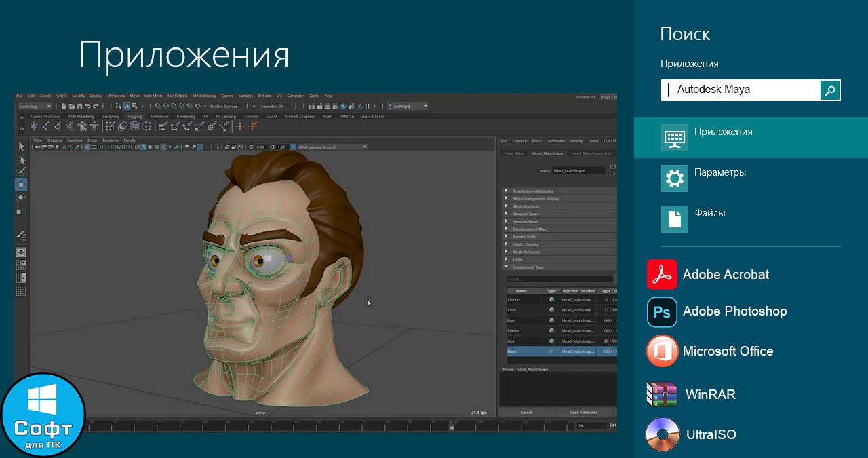Viewport: 868px width, 458px height.
Task: Click the Undo arrow in Maya toolbar
Action: point(87,107)
